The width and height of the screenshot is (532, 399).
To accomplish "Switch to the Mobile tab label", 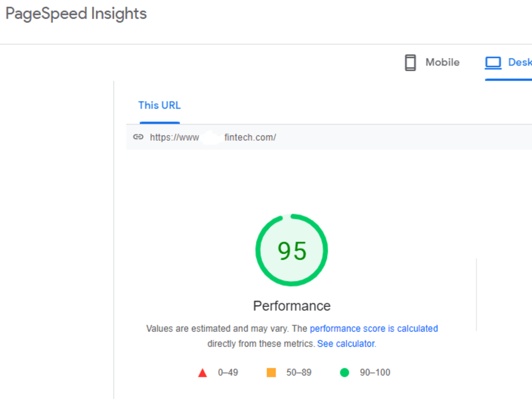I will click(443, 62).
